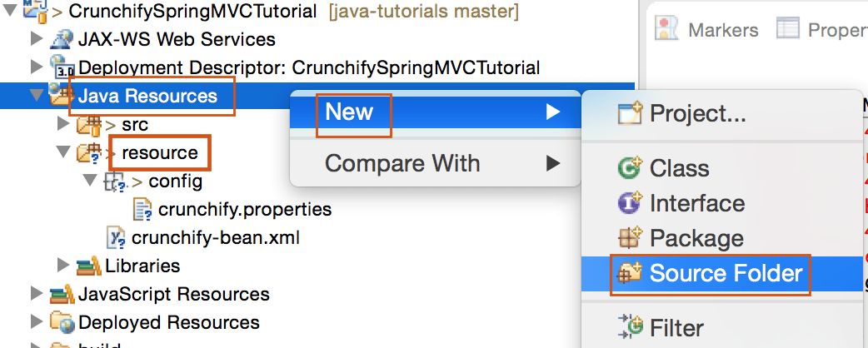Image resolution: width=868 pixels, height=348 pixels.
Task: Click the Package icon in submenu
Action: 630,238
